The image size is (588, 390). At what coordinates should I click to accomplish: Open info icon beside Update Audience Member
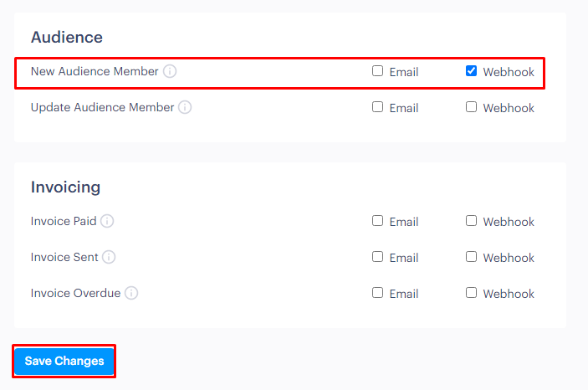(185, 107)
